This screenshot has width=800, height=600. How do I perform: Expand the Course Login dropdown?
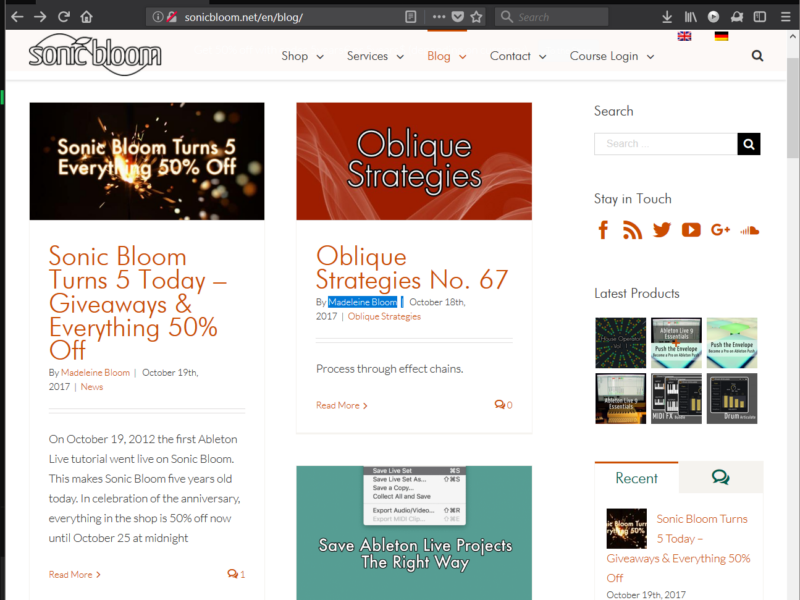pyautogui.click(x=611, y=56)
